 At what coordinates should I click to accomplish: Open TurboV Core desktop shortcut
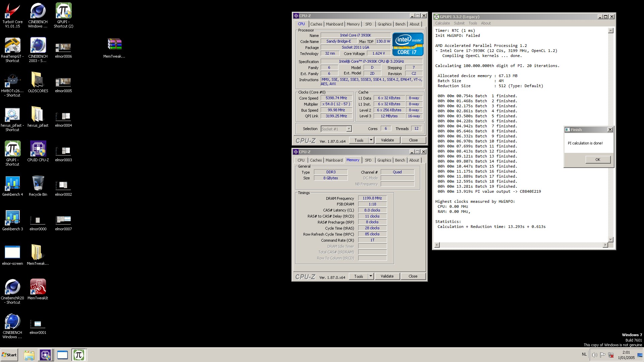pyautogui.click(x=12, y=15)
